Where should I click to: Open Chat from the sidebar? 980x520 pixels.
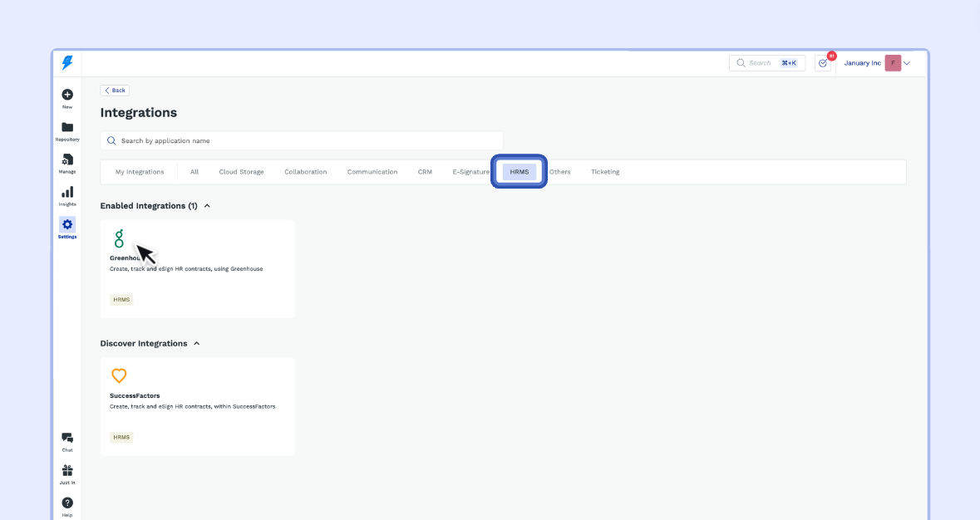pyautogui.click(x=67, y=439)
